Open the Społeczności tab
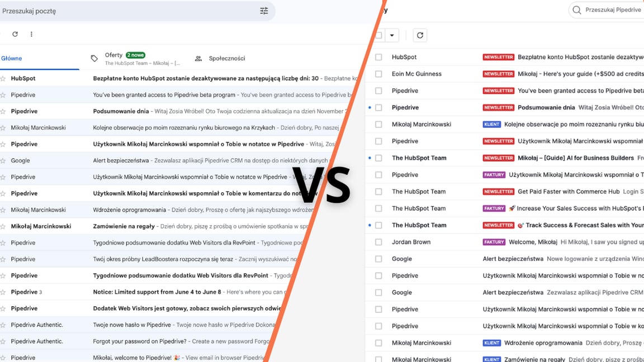 (x=226, y=59)
